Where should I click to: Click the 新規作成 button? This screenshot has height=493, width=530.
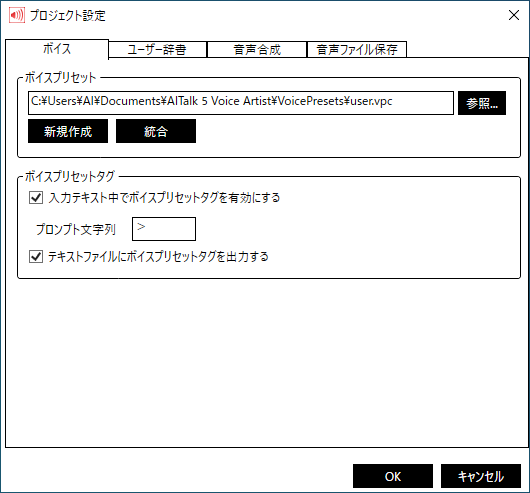[x=68, y=131]
